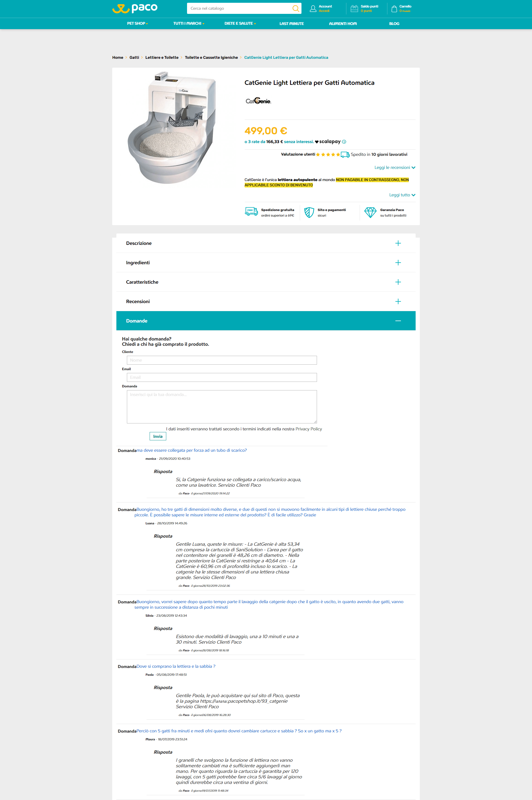Click the Garanzia Paco diamond icon
Image resolution: width=532 pixels, height=800 pixels.
(370, 213)
